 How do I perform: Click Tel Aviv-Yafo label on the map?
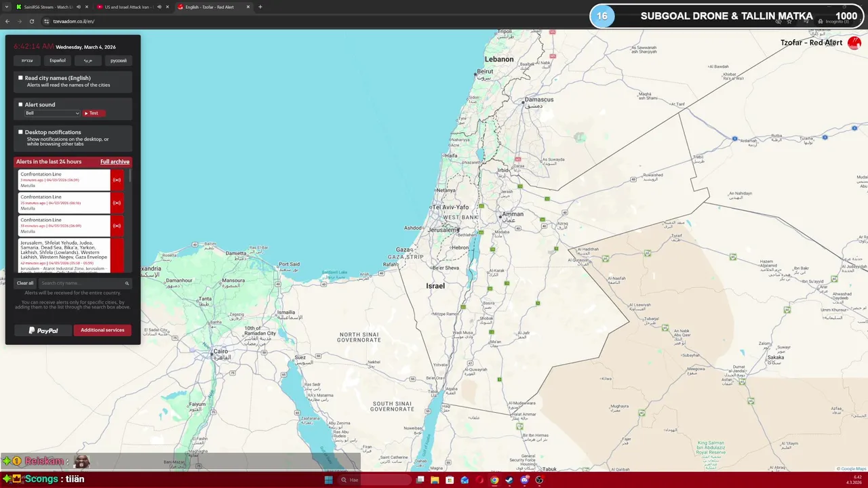[450, 207]
